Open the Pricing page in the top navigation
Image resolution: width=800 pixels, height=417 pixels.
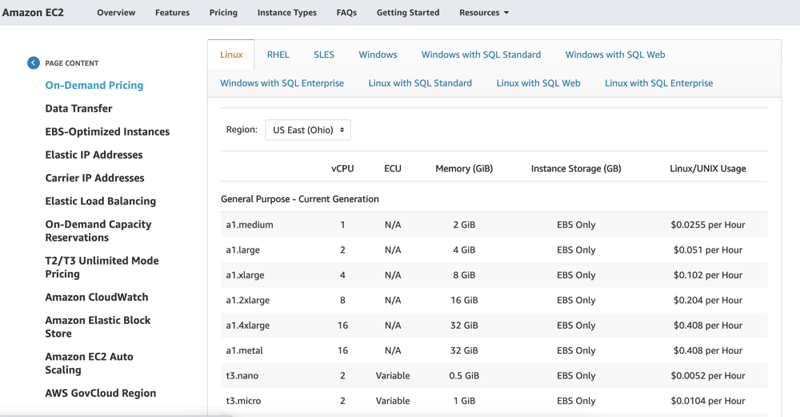point(223,13)
